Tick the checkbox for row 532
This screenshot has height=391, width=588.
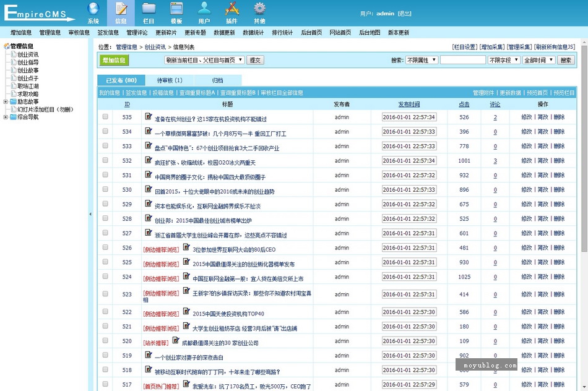(x=105, y=160)
